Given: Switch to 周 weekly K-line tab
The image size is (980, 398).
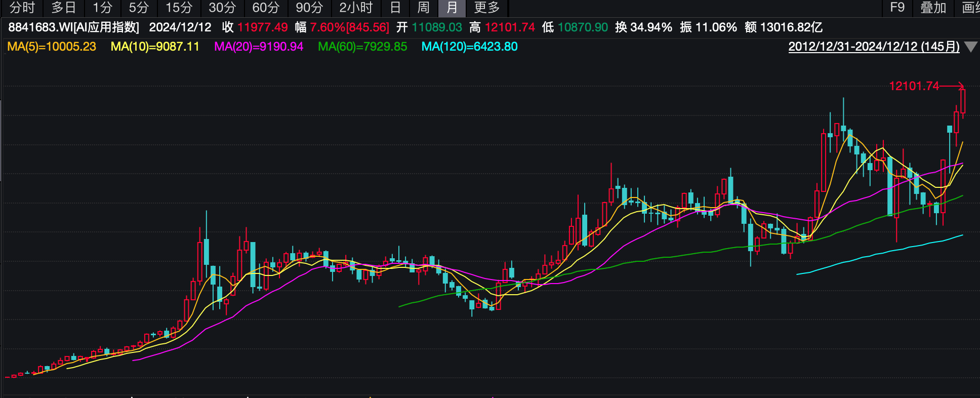Looking at the screenshot, I should (423, 8).
